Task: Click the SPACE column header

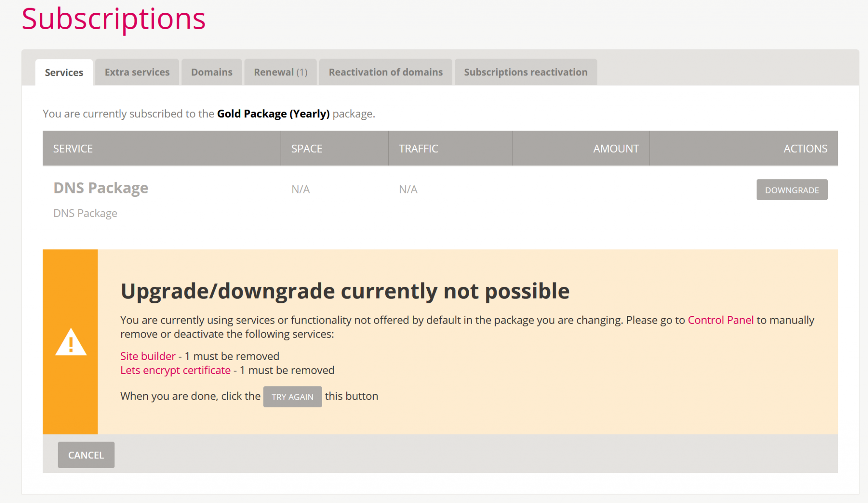Action: [x=306, y=148]
